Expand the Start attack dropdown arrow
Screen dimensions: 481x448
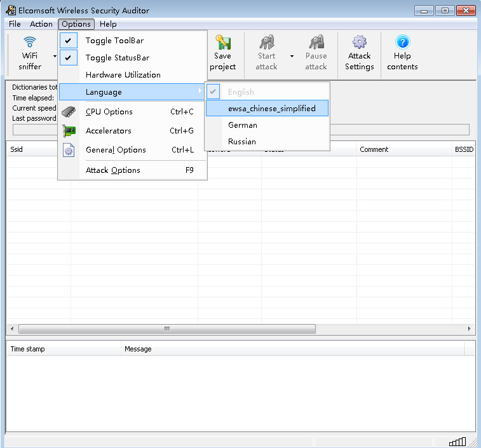(x=292, y=56)
